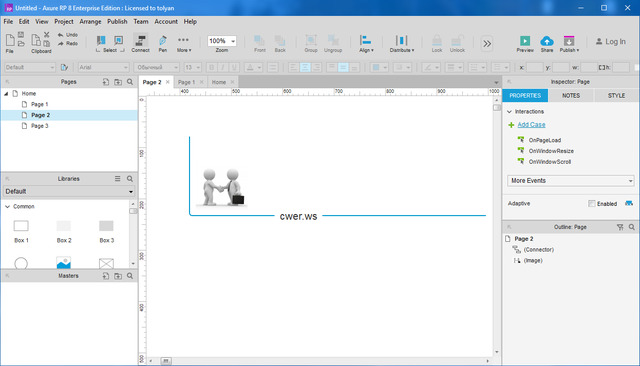Toggle Select contained mode
Image resolution: width=640 pixels, height=366 pixels.
pos(119,40)
